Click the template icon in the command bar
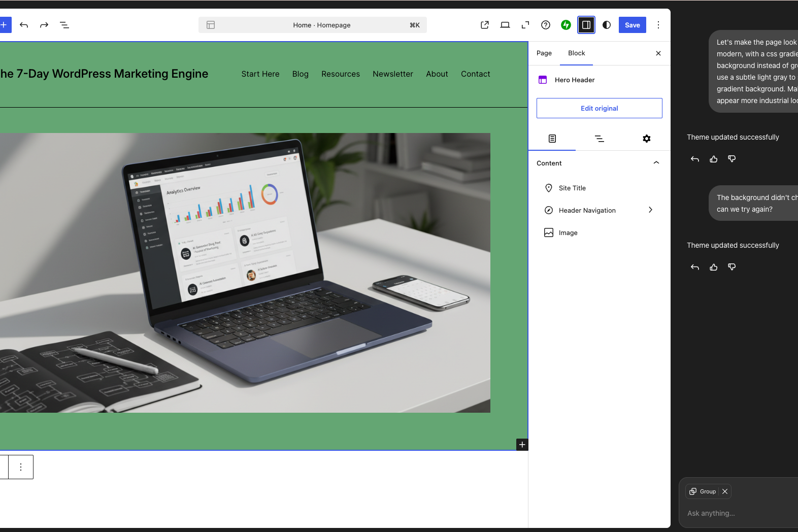 pos(211,25)
